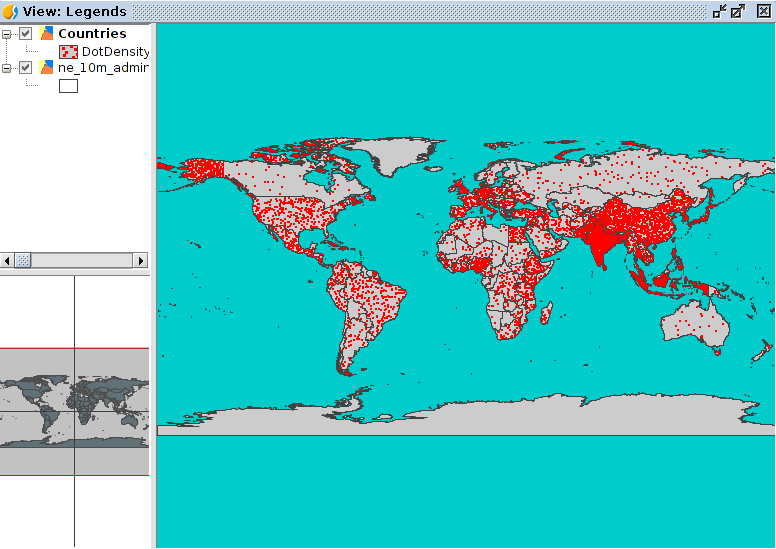Click the DotDensity legend symbol icon

click(x=69, y=51)
